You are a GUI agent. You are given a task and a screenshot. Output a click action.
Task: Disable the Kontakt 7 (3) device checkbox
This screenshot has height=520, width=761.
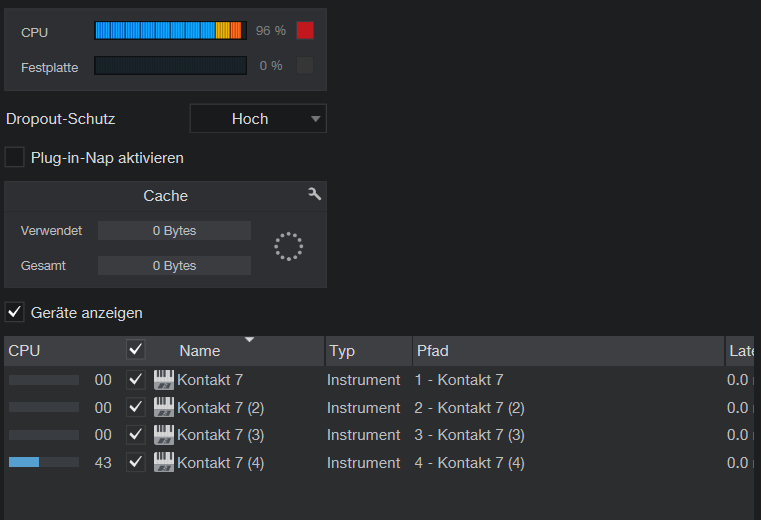pyautogui.click(x=135, y=435)
